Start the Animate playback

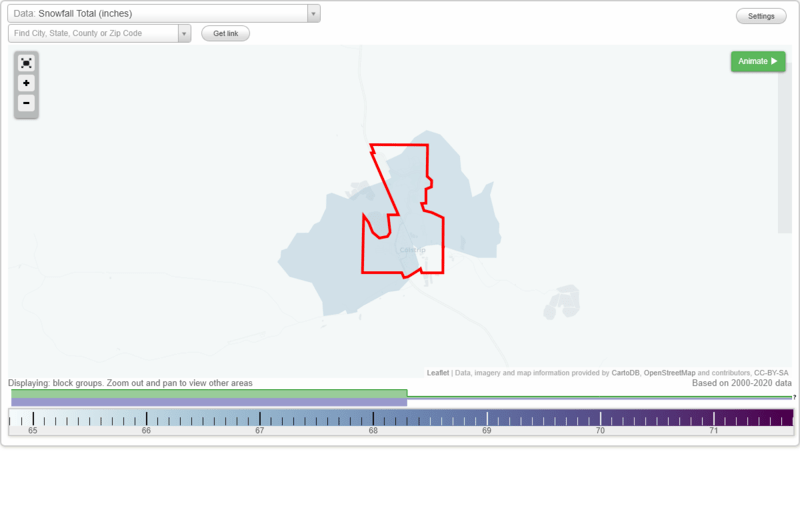(x=758, y=61)
